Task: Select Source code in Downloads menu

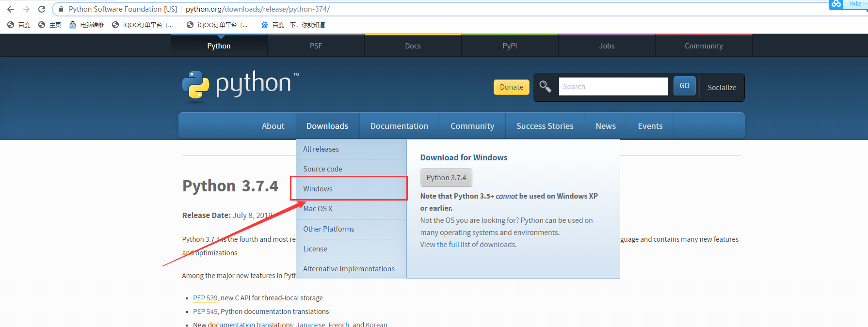Action: point(351,169)
